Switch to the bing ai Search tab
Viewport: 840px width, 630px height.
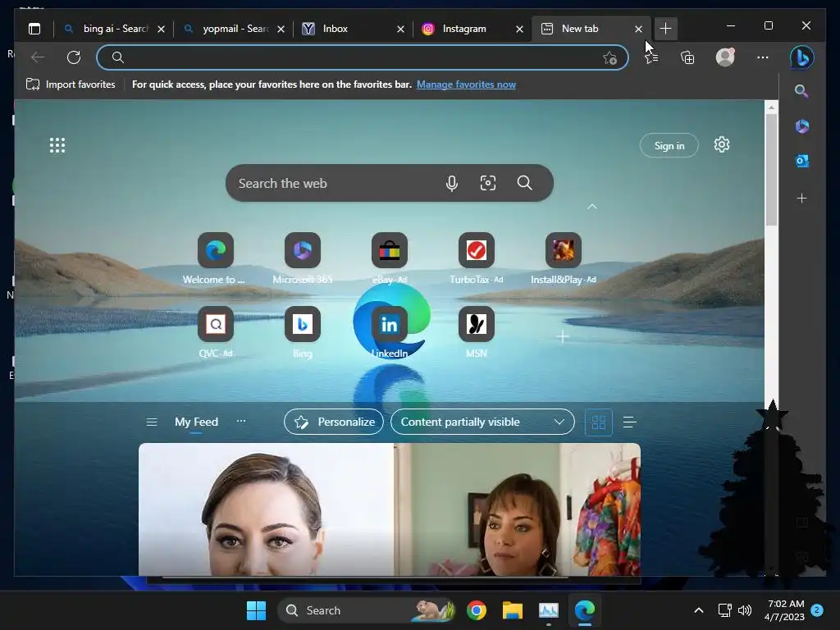[113, 29]
